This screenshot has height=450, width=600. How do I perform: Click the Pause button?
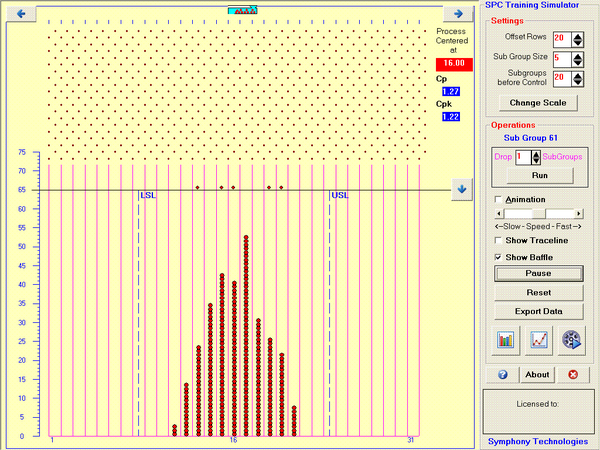point(538,273)
